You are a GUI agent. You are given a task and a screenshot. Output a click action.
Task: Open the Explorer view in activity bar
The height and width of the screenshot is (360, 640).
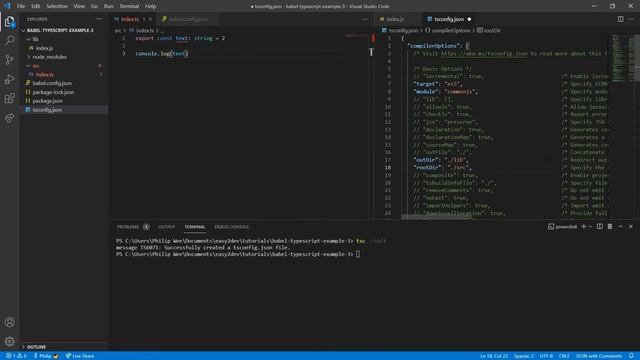(x=9, y=21)
